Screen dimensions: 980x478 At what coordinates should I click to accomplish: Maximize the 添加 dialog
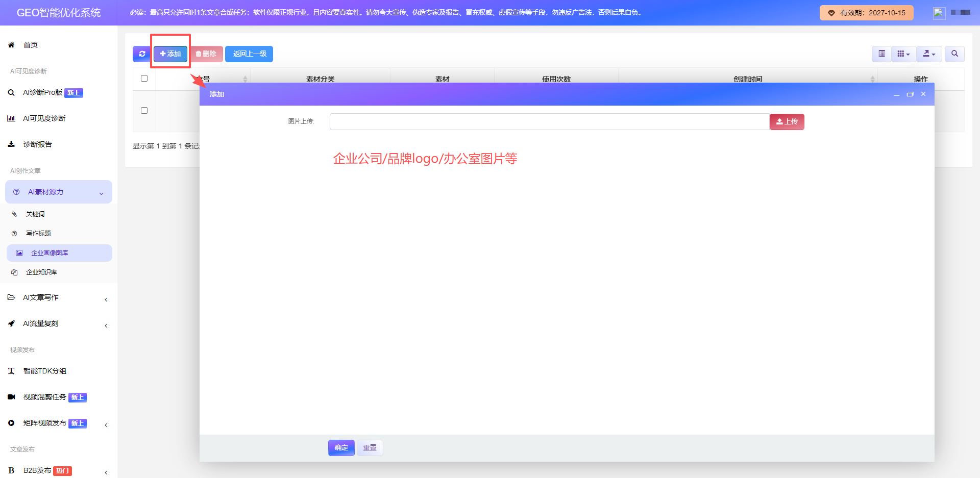pyautogui.click(x=910, y=94)
